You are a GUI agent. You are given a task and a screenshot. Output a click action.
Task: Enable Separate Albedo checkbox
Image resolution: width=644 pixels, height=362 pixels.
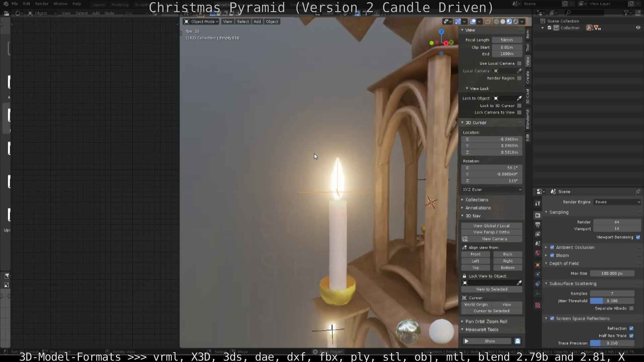[x=632, y=309]
